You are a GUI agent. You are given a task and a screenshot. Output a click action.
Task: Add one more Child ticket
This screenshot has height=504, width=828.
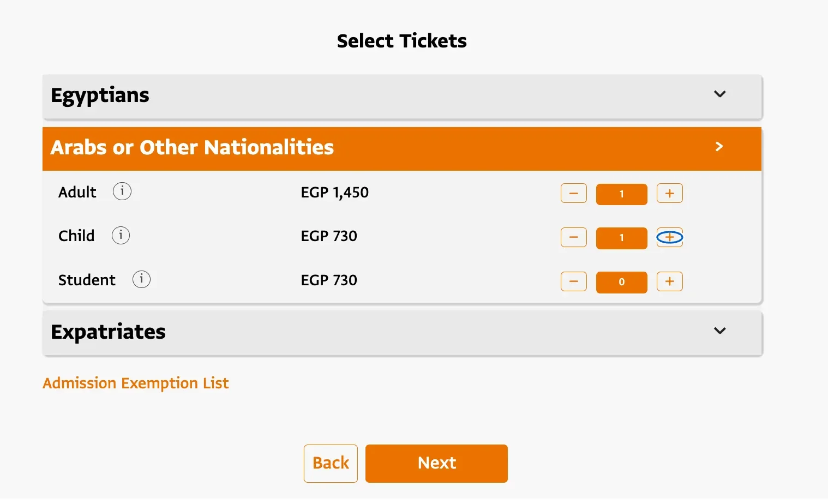click(669, 238)
